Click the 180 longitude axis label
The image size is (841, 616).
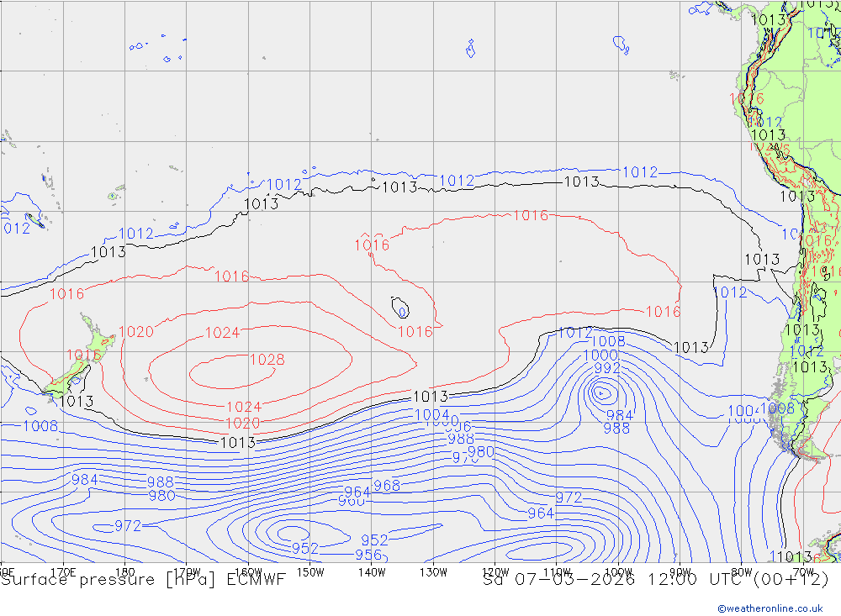pos(125,572)
